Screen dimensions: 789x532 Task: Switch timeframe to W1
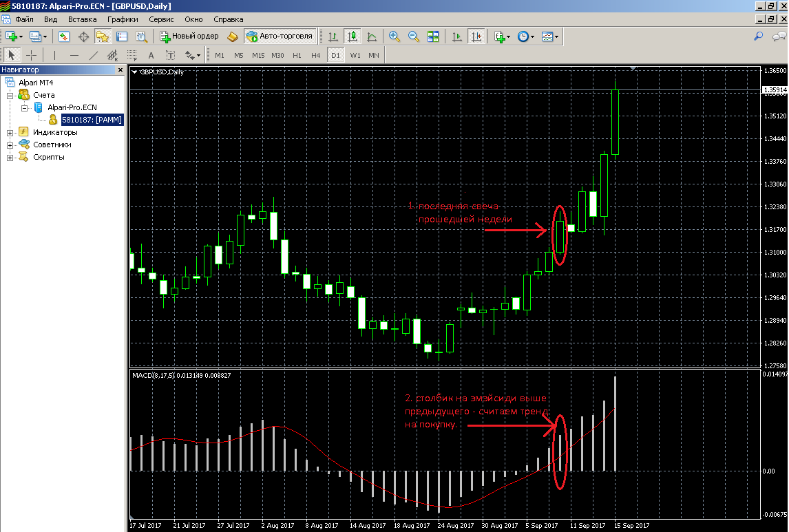(x=355, y=55)
